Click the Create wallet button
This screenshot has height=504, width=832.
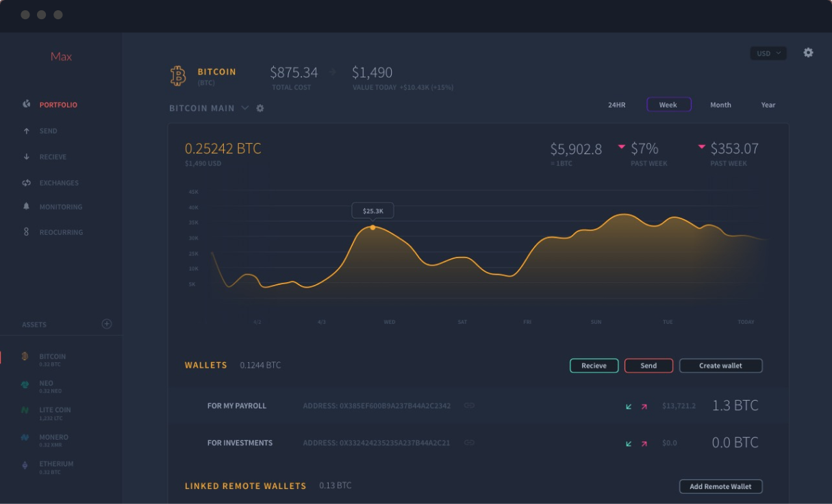click(720, 366)
